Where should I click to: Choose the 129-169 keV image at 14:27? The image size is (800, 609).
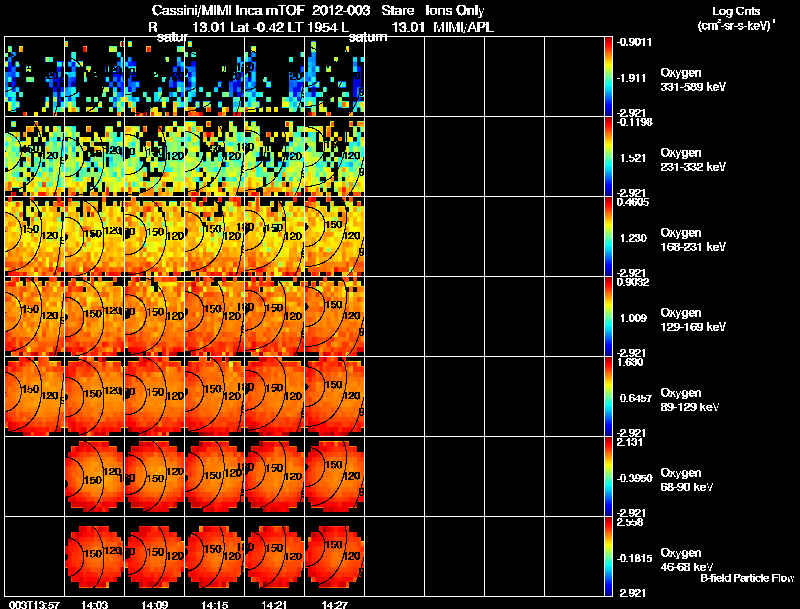click(x=335, y=316)
